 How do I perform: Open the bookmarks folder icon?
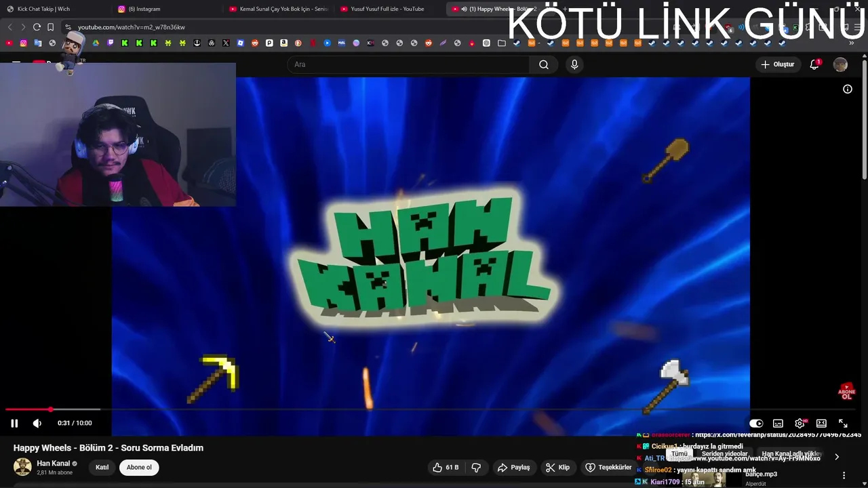coord(501,43)
